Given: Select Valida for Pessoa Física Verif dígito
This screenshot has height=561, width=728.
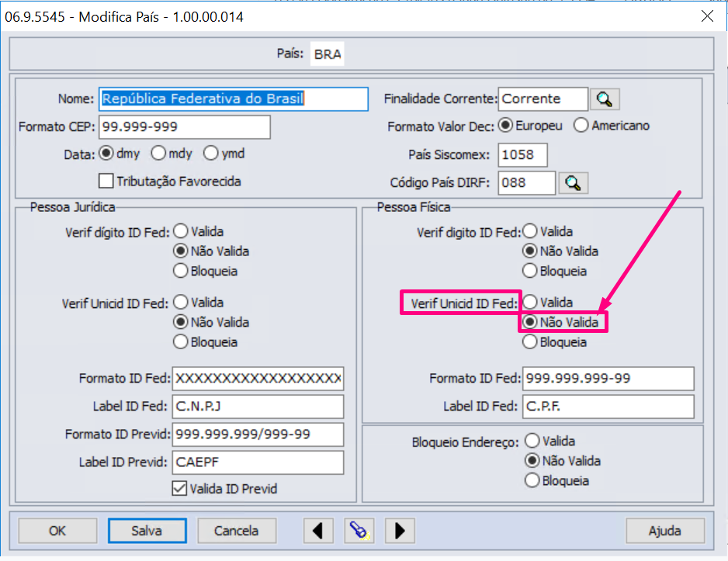Looking at the screenshot, I should coord(530,231).
